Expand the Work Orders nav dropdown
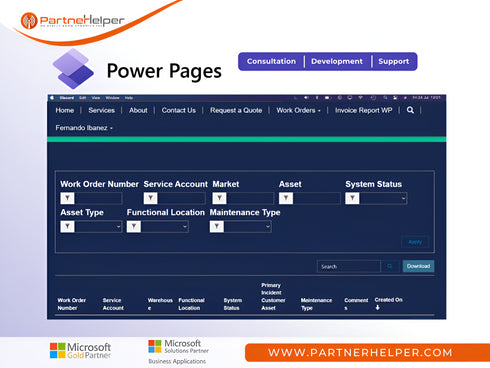Image resolution: width=490 pixels, height=368 pixels. [x=298, y=110]
